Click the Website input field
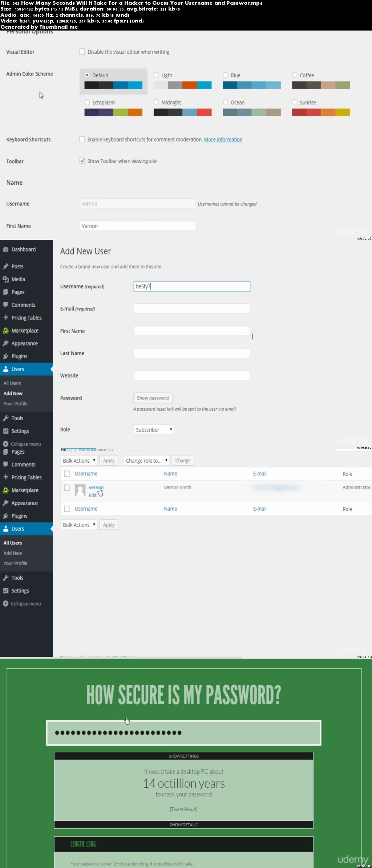 click(192, 375)
